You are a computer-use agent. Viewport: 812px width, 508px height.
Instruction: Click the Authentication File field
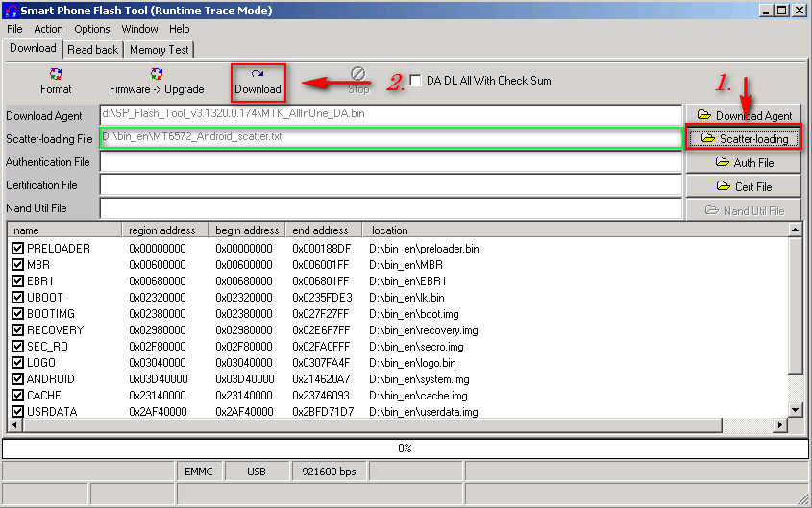[391, 162]
